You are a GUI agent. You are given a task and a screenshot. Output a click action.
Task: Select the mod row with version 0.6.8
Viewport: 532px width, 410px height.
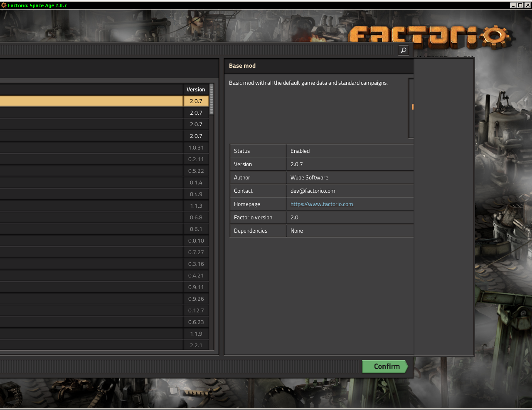click(104, 217)
